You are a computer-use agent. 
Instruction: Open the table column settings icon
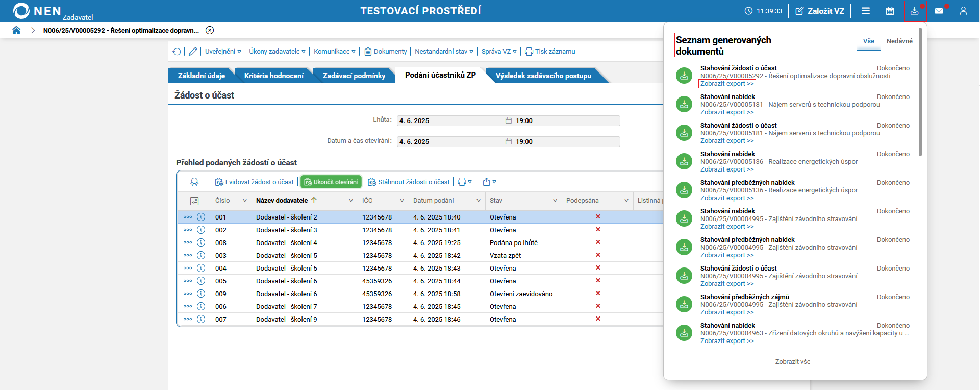194,201
